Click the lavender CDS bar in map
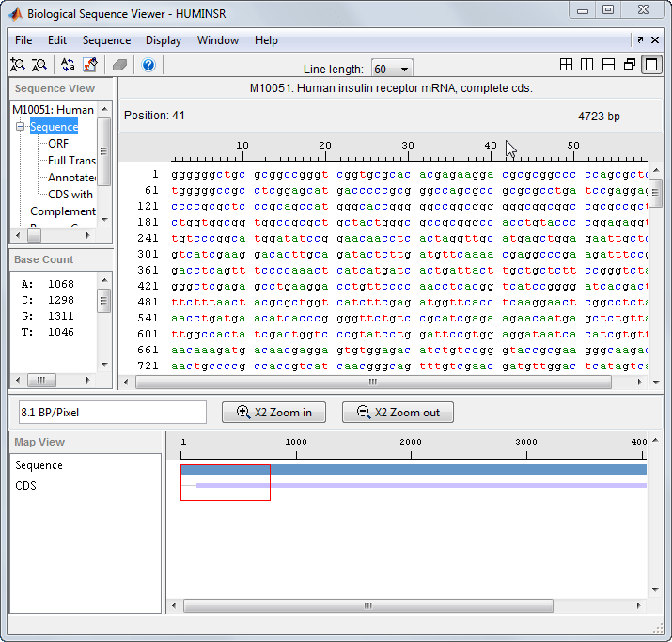 (x=421, y=486)
